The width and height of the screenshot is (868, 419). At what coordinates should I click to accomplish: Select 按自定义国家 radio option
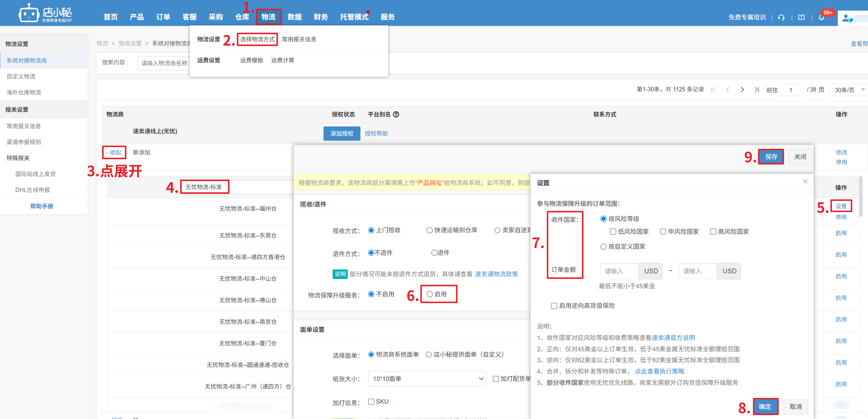click(x=604, y=246)
